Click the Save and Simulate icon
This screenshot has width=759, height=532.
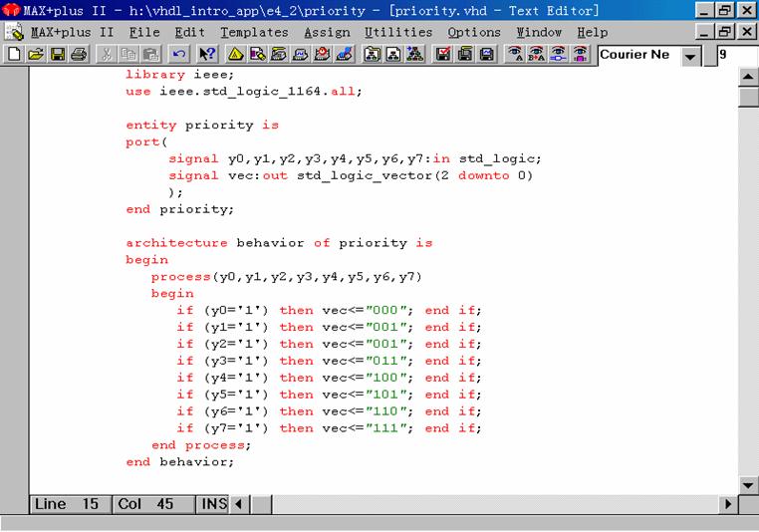[487, 54]
